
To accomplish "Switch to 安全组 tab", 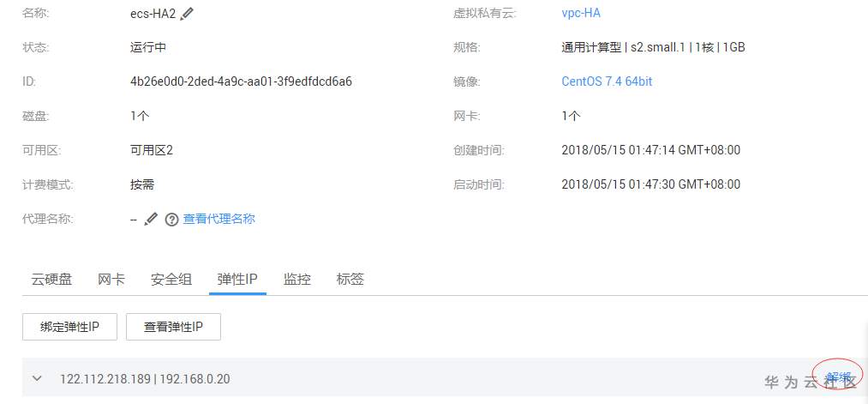I will pyautogui.click(x=171, y=279).
